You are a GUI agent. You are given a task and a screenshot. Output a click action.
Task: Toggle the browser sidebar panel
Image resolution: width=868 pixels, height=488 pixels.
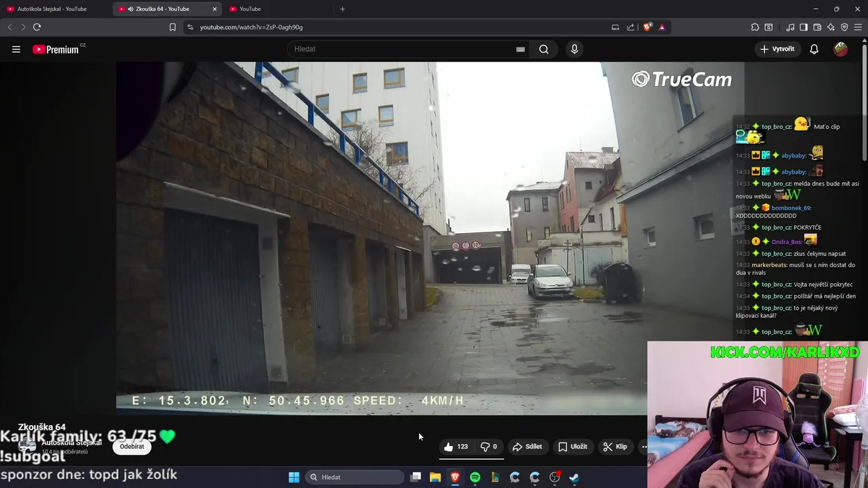click(x=804, y=27)
